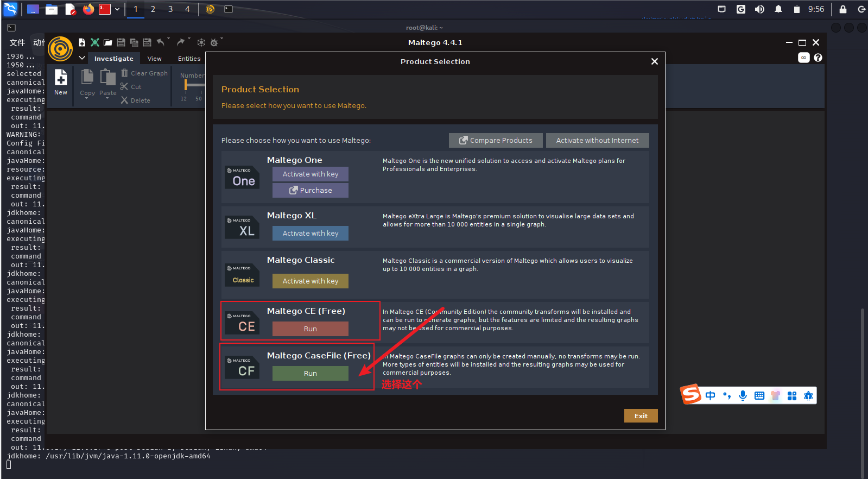Screen dimensions: 868x479
Task: Click the terminal window vertical scrollbar
Action: click(x=861, y=393)
